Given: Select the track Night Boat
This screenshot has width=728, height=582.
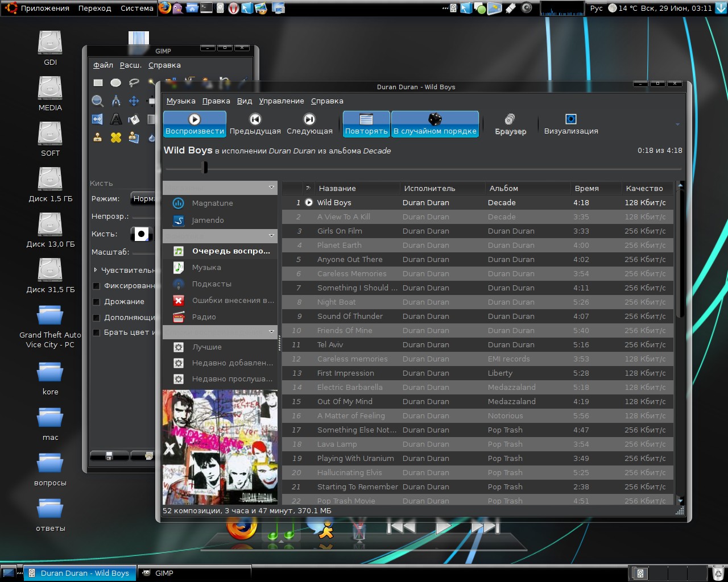Looking at the screenshot, I should (478, 302).
